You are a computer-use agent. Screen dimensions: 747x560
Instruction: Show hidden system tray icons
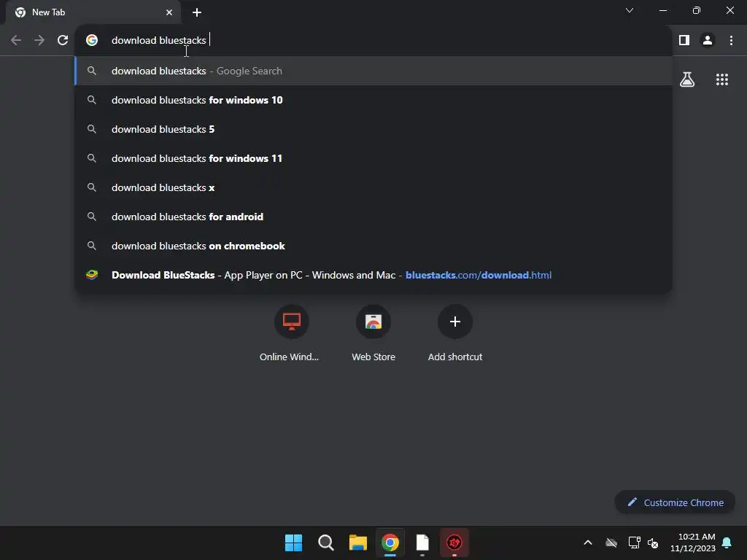click(x=588, y=542)
